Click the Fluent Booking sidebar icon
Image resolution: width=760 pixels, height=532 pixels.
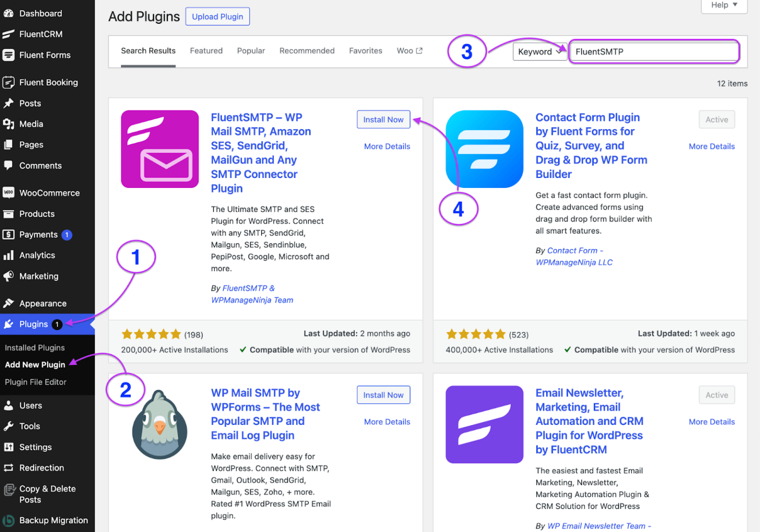(9, 82)
